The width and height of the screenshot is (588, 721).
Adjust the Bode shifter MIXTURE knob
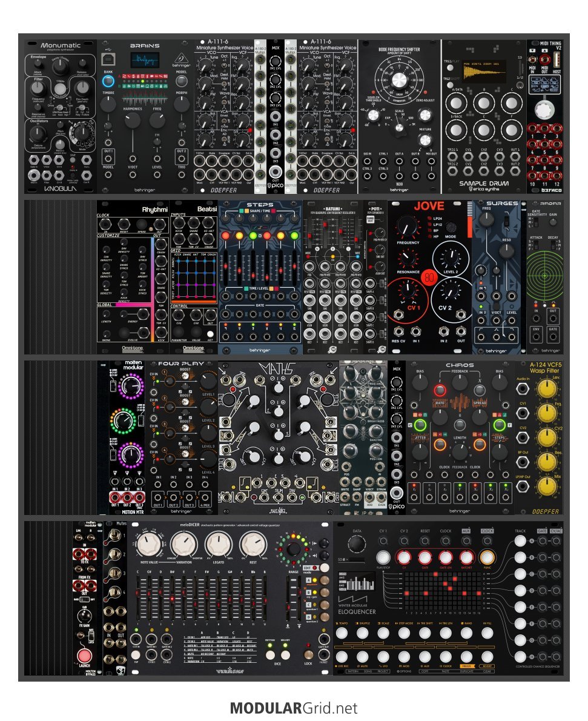point(425,140)
